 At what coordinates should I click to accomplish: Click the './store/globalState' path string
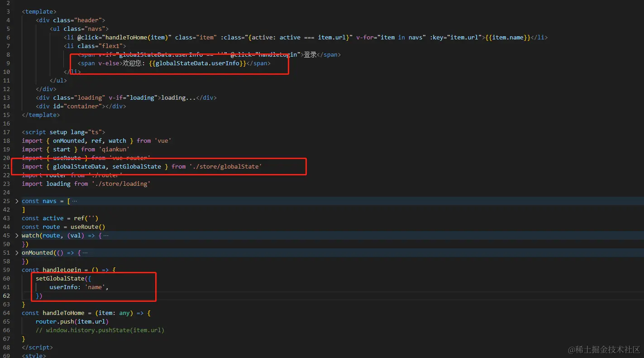coord(225,166)
